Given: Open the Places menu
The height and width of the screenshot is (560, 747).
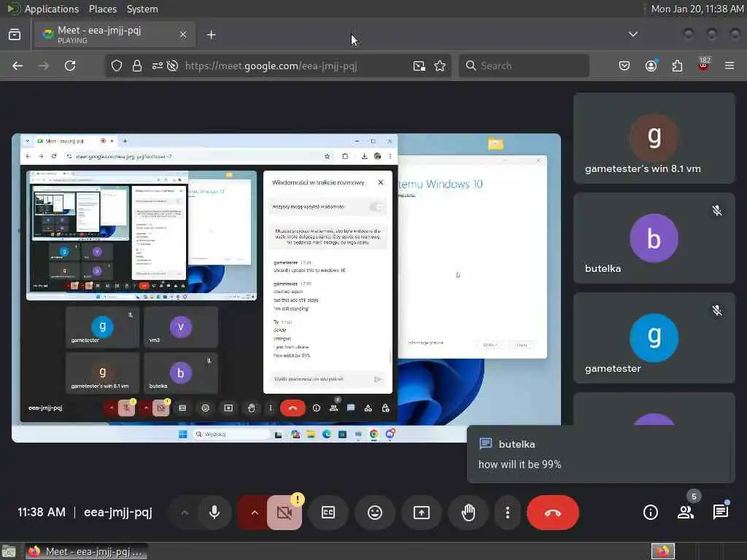Looking at the screenshot, I should coord(103,9).
